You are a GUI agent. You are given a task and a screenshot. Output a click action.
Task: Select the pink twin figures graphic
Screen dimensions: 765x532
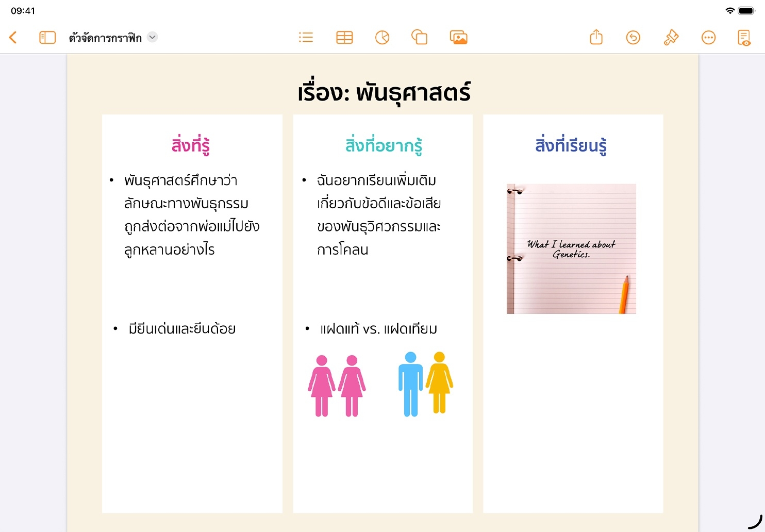[x=337, y=386]
